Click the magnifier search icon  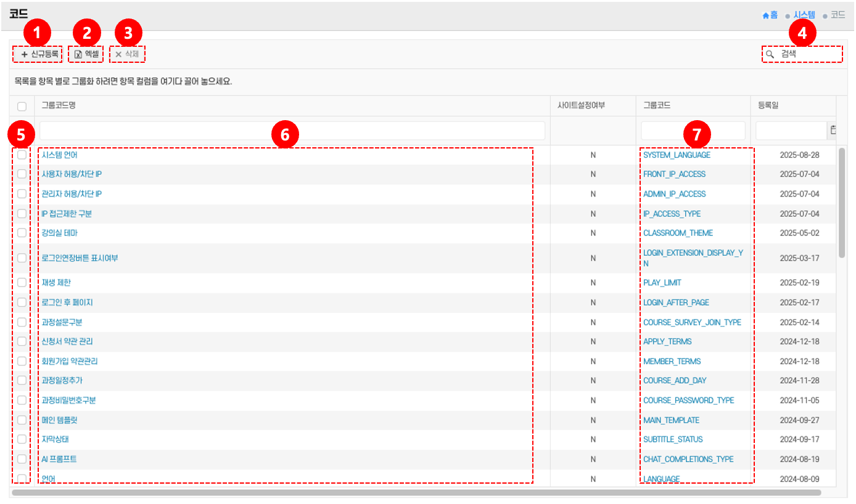click(770, 54)
